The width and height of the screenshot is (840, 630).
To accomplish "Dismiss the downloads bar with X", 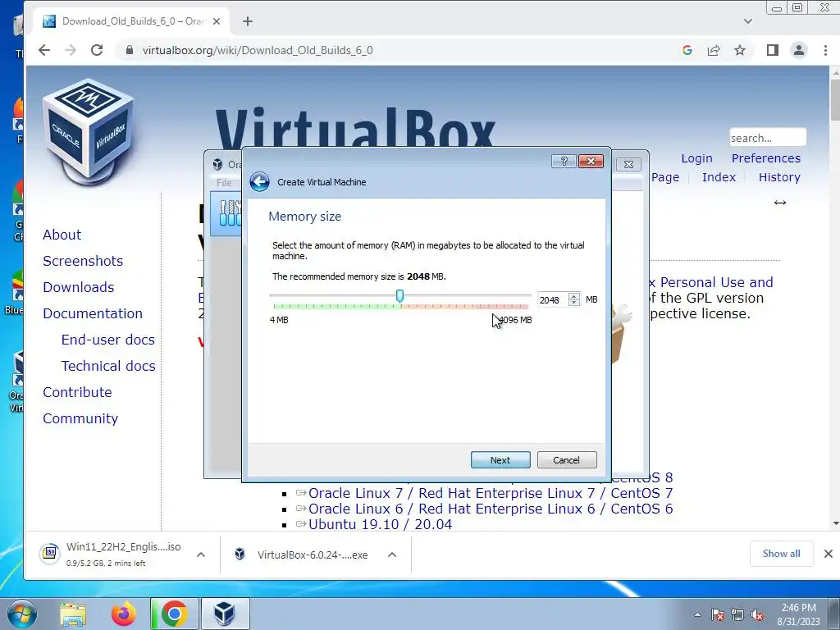I will coord(829,554).
